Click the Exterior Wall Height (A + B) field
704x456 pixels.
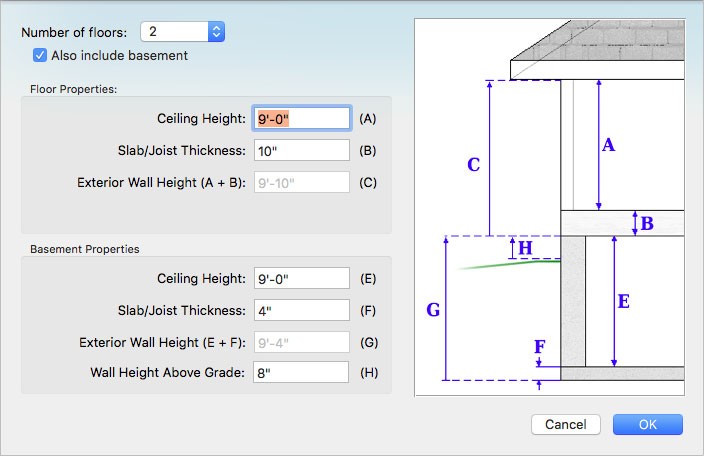click(302, 182)
